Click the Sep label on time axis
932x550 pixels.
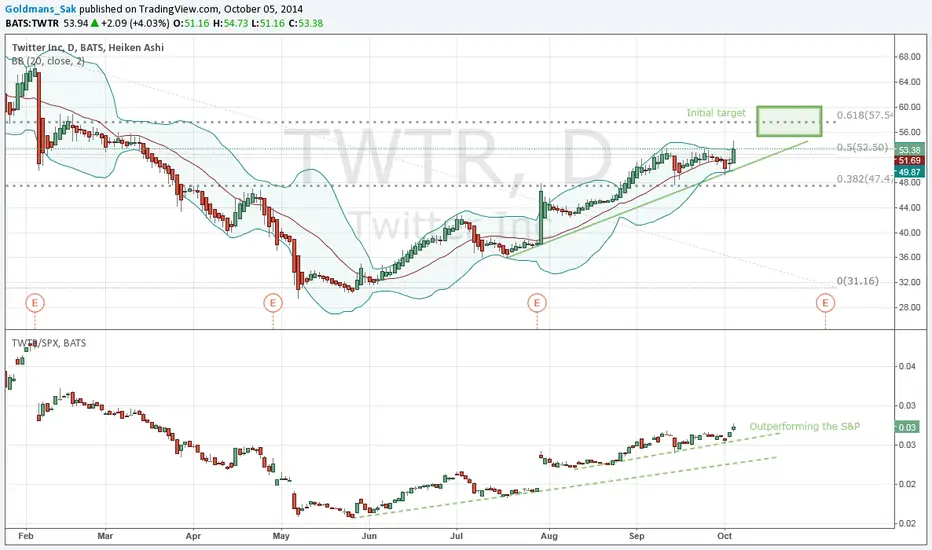tap(637, 536)
